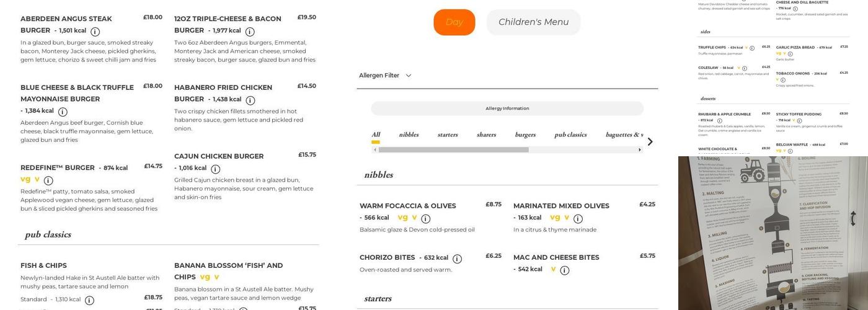The height and width of the screenshot is (310, 868).
Task: Click info icon beside 12oz Triple-Cheese & Bacon Burger
Action: pyautogui.click(x=250, y=32)
